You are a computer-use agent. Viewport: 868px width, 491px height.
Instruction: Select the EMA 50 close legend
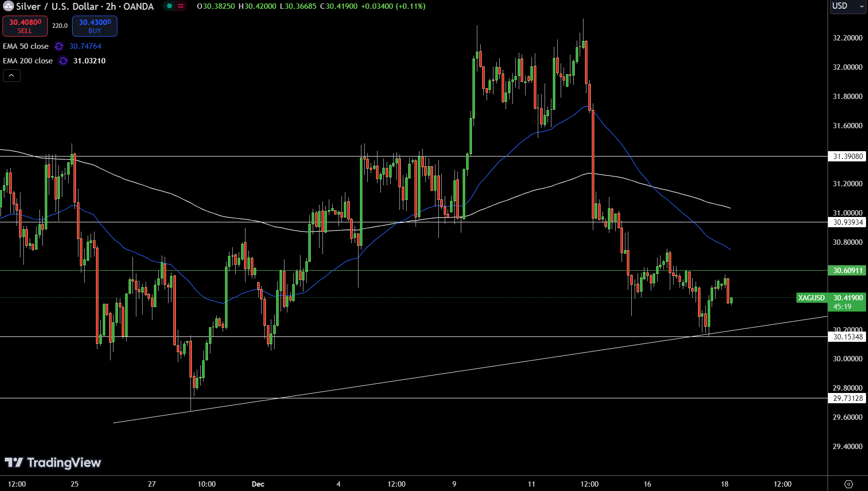(x=26, y=46)
